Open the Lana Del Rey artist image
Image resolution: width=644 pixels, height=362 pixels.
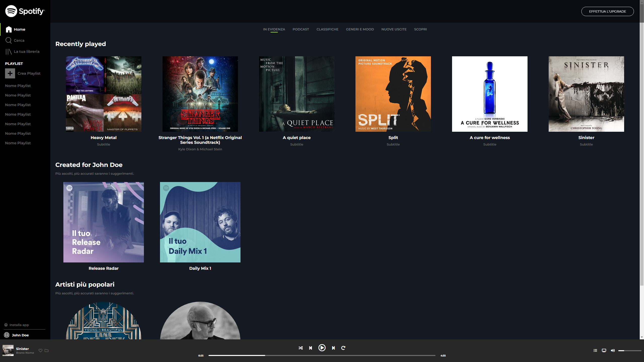coord(104,321)
